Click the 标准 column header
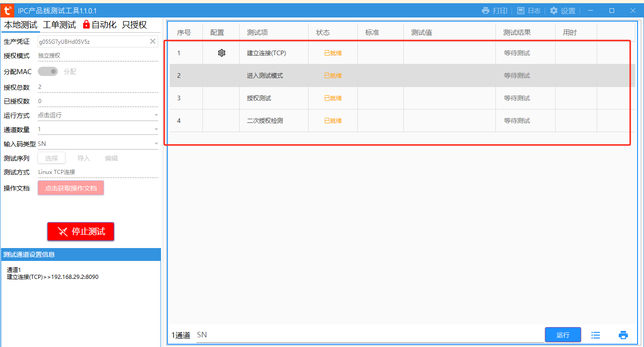 point(372,33)
